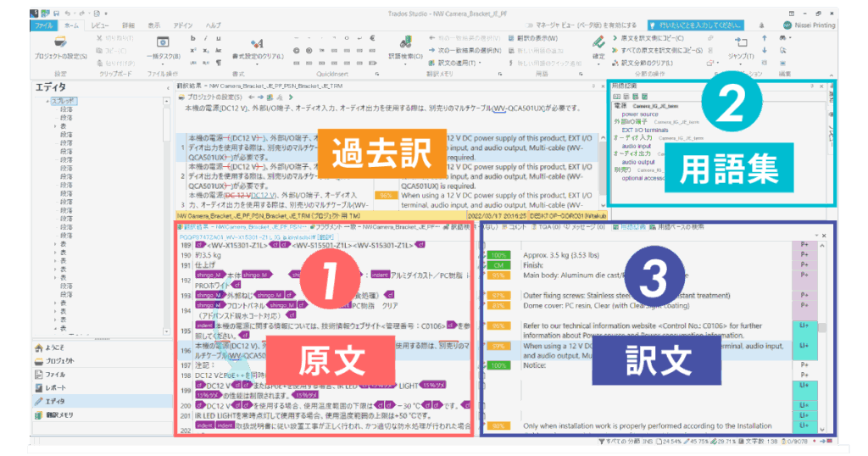
Task: Click the Jump (ジャンプ) navigation icon
Action: point(741,42)
